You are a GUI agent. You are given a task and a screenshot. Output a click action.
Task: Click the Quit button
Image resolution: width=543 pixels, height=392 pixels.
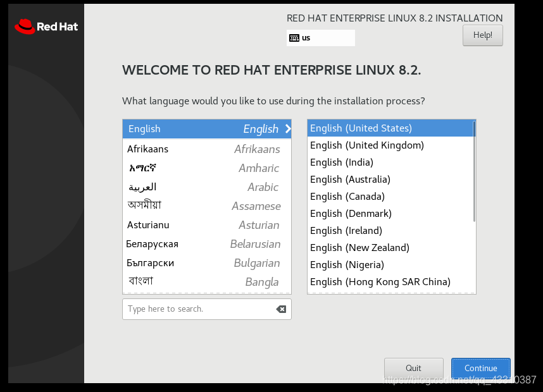click(413, 368)
